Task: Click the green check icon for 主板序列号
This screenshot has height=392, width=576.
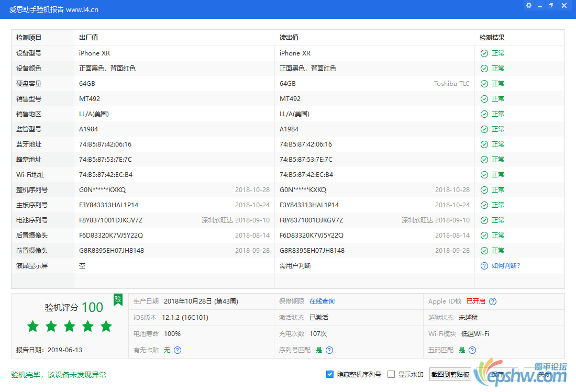Action: tap(484, 205)
